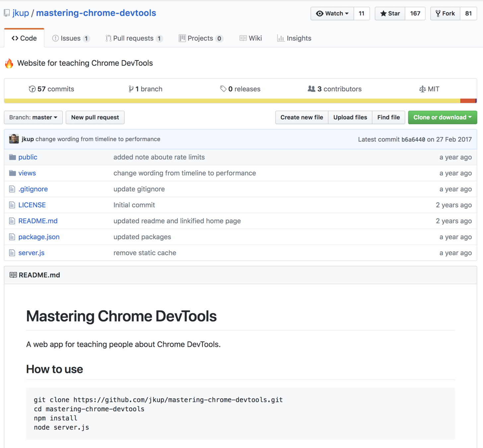
Task: Click the jkup avatar in latest commit bar
Action: 14,139
